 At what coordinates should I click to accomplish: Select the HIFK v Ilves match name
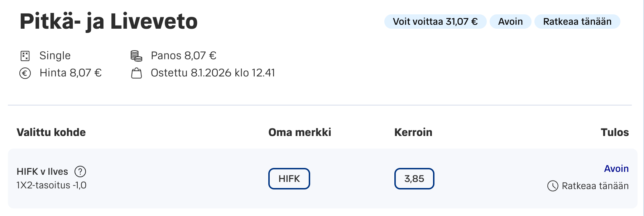[x=42, y=172]
